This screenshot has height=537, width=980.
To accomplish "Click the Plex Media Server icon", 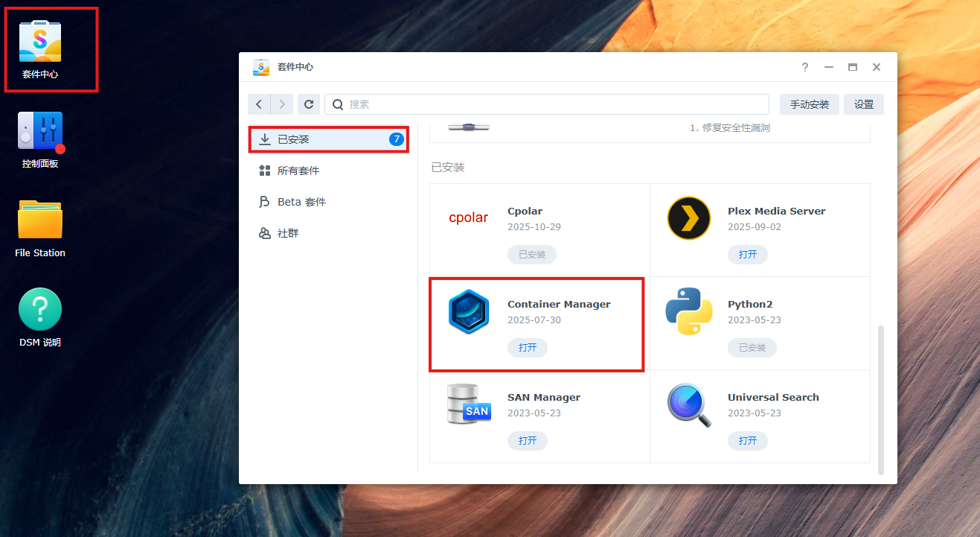I will (x=689, y=218).
